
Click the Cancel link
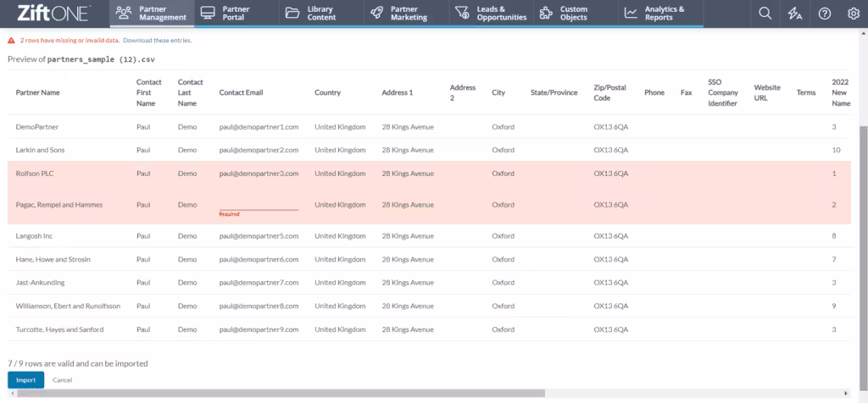tap(62, 380)
